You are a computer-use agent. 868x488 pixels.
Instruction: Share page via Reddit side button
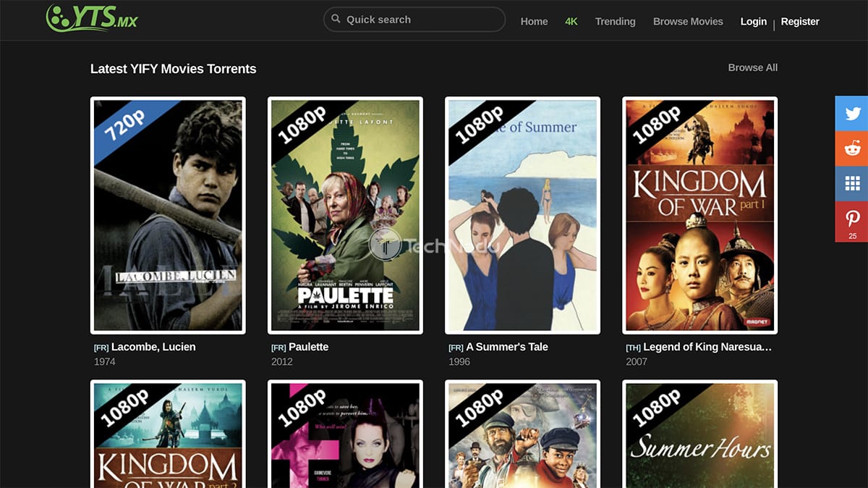click(x=853, y=149)
